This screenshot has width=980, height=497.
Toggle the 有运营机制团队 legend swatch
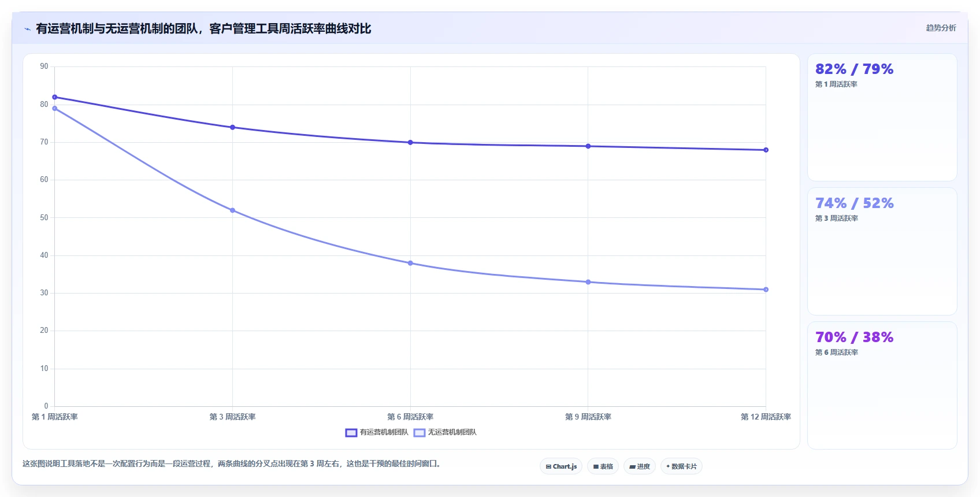point(351,432)
